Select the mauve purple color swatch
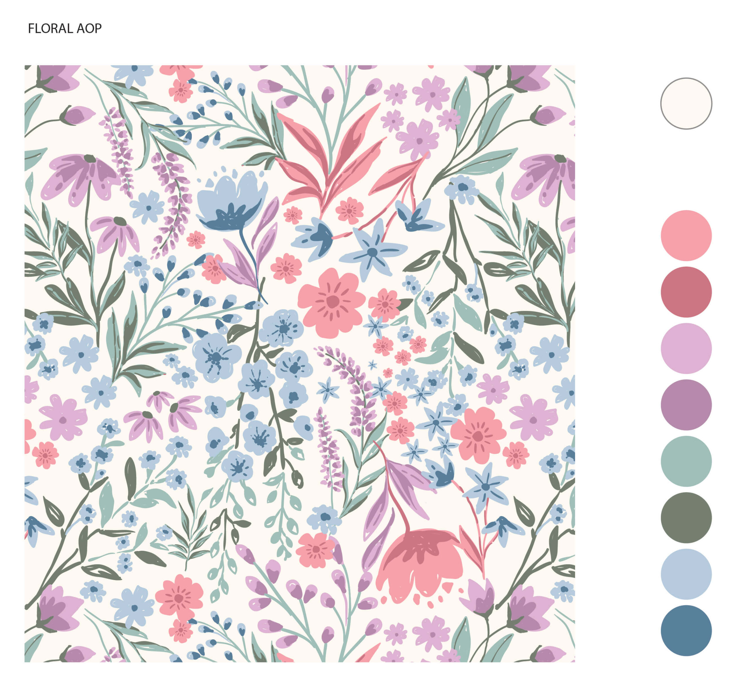The height and width of the screenshot is (700, 752). click(686, 404)
